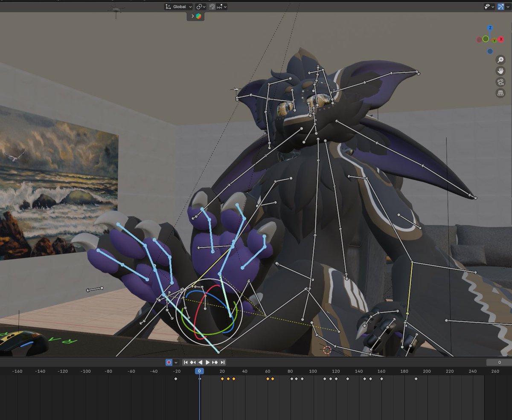Click the zoom magnifier viewport icon
Image resolution: width=512 pixels, height=420 pixels.
click(x=500, y=60)
